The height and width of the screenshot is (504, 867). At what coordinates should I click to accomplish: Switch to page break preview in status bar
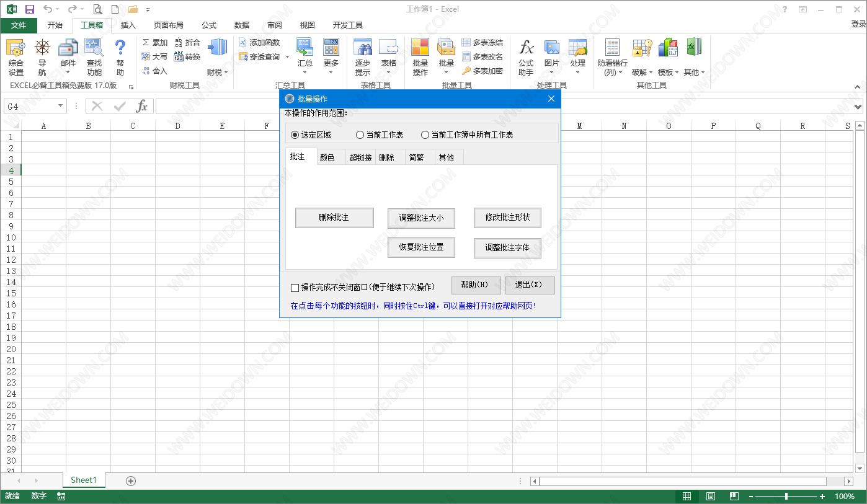[734, 497]
